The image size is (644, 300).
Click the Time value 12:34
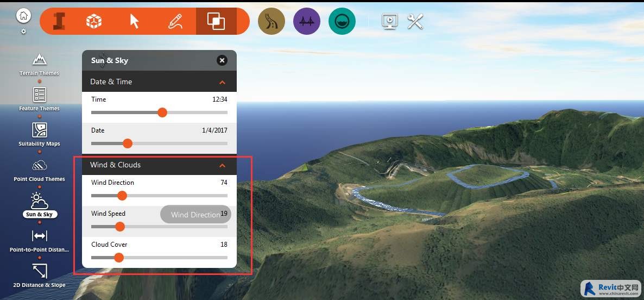coord(219,99)
